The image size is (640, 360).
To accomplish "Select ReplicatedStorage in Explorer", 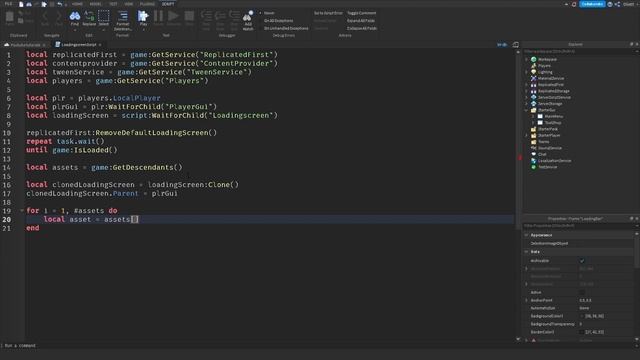I will [x=553, y=91].
